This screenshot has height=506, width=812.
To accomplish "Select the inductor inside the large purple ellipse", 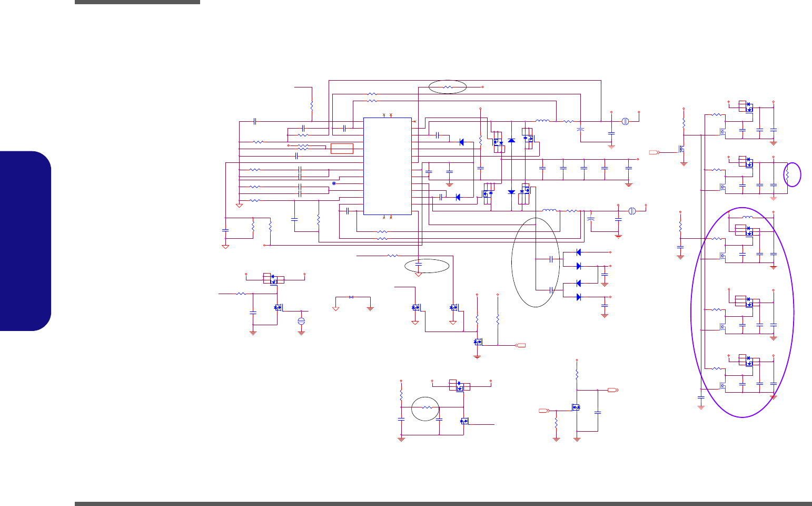I will click(748, 217).
